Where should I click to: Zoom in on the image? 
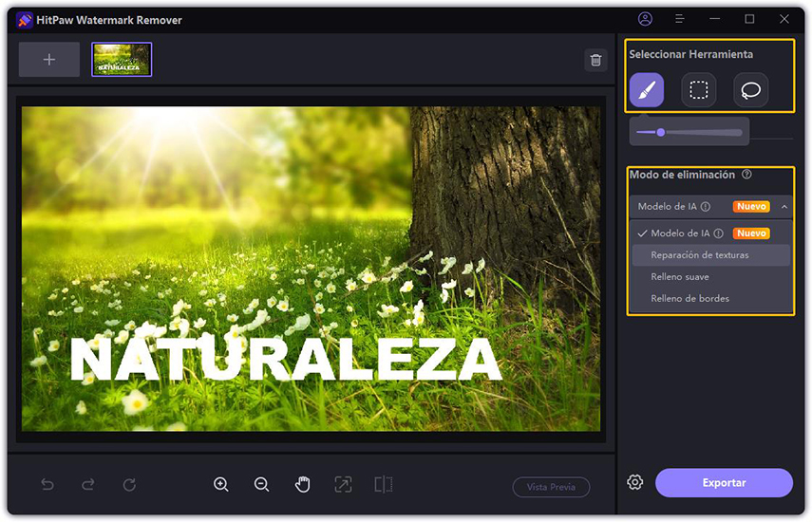tap(221, 485)
